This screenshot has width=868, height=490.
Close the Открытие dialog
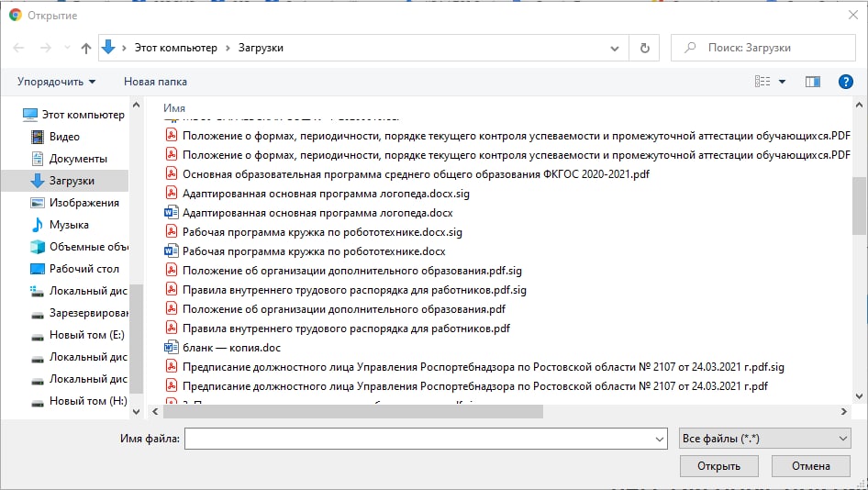853,15
